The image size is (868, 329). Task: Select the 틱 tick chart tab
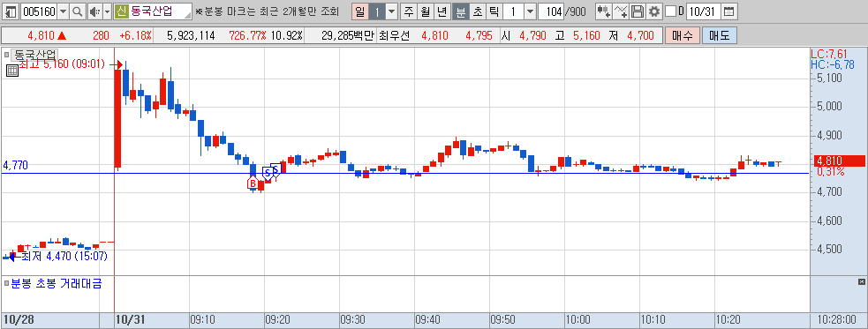point(494,11)
